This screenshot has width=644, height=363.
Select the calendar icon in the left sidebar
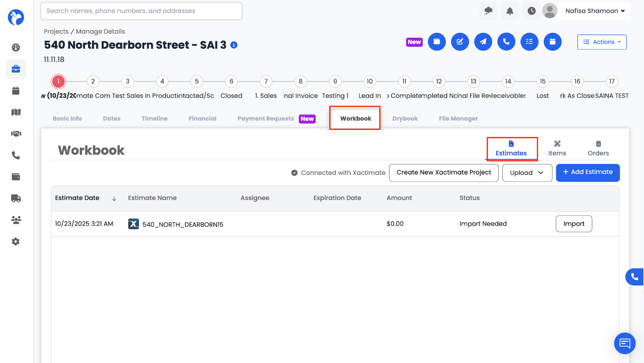pos(16,90)
